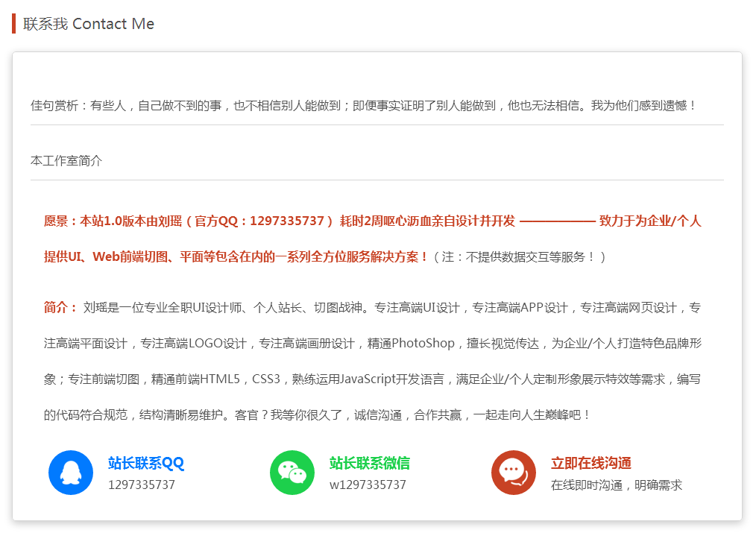
Task: Click the 在线即时沟通，明确需求 subtitle
Action: pos(616,485)
